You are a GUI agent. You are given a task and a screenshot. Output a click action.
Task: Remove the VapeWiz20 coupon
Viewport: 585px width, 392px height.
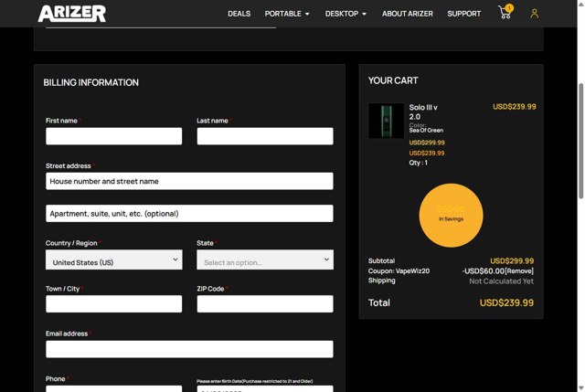point(519,270)
